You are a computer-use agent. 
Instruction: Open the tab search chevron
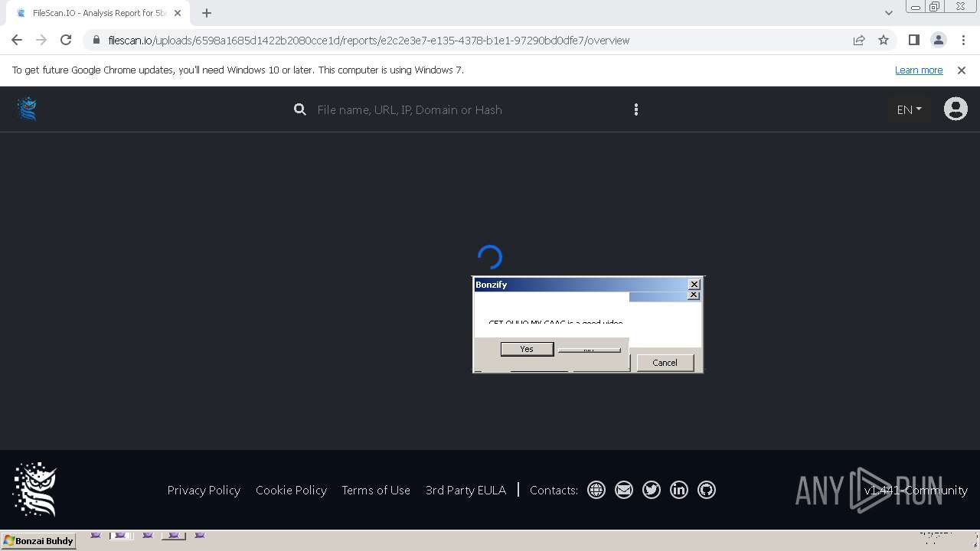[888, 13]
